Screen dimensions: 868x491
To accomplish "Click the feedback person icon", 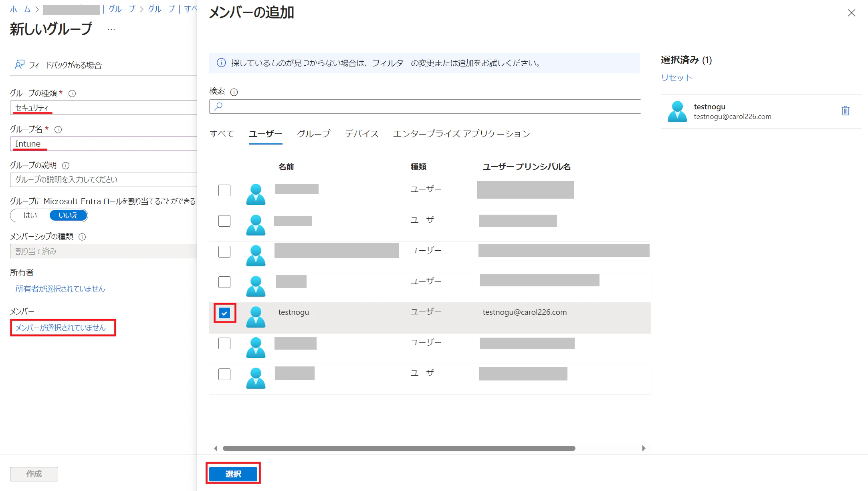I will (x=19, y=65).
